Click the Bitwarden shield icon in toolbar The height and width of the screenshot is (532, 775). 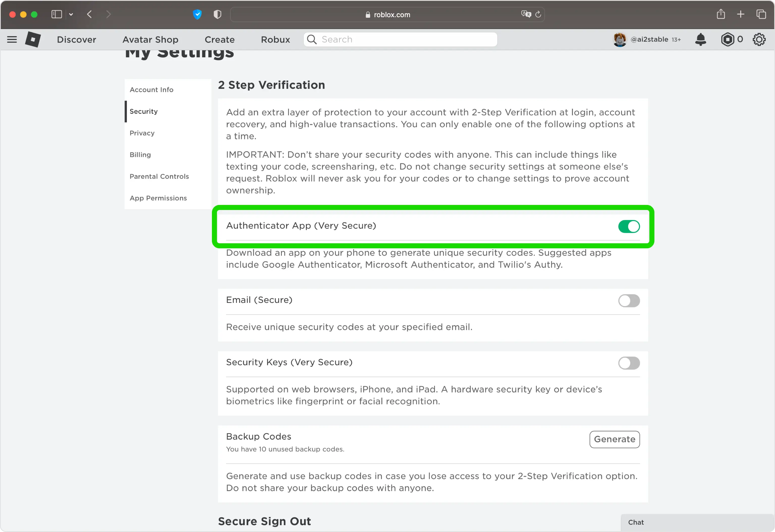click(x=217, y=14)
